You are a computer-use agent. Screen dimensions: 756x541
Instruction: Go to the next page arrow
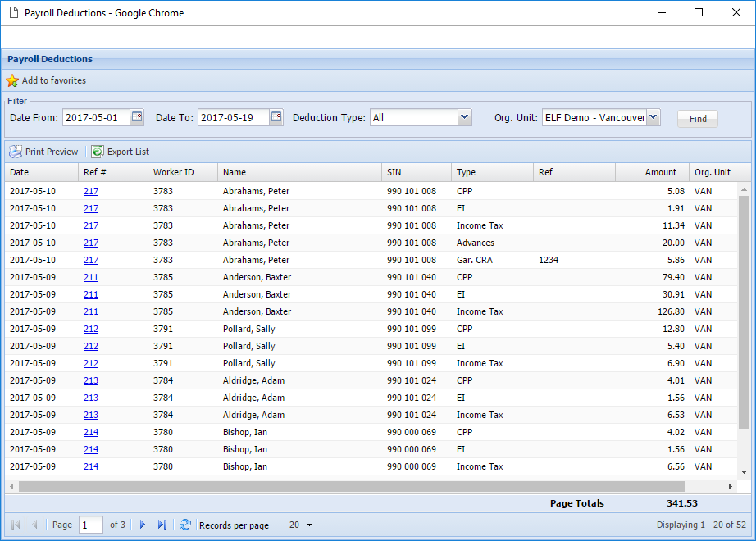point(143,525)
